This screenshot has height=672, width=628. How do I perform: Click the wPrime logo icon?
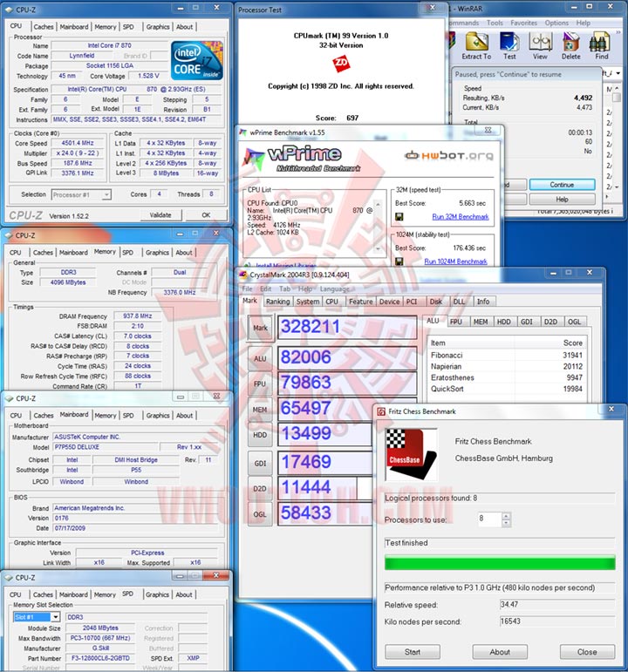(x=254, y=157)
